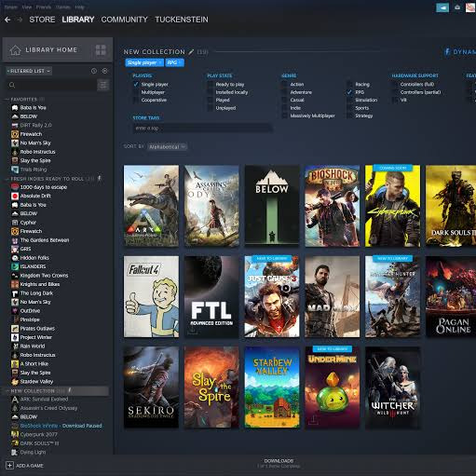Click The Long Dark game icon
476x476 pixels.
15,293
